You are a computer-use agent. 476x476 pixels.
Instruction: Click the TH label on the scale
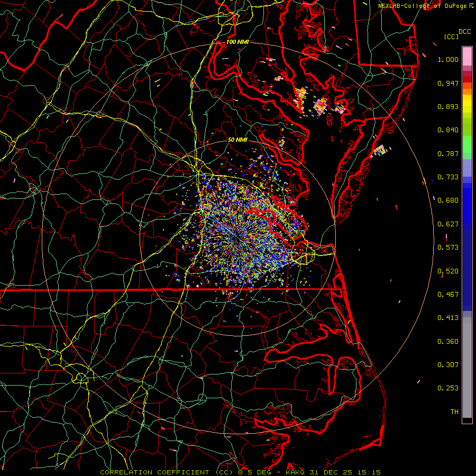tap(454, 412)
